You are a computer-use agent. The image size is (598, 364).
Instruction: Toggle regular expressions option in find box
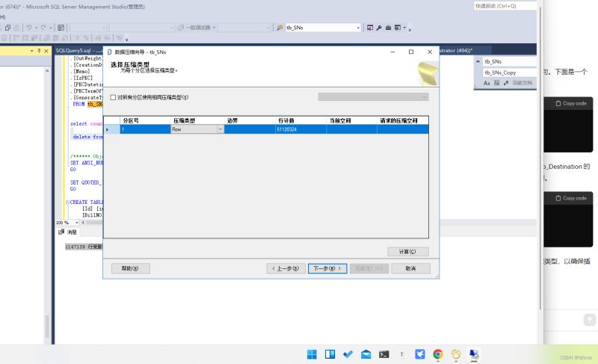click(506, 83)
